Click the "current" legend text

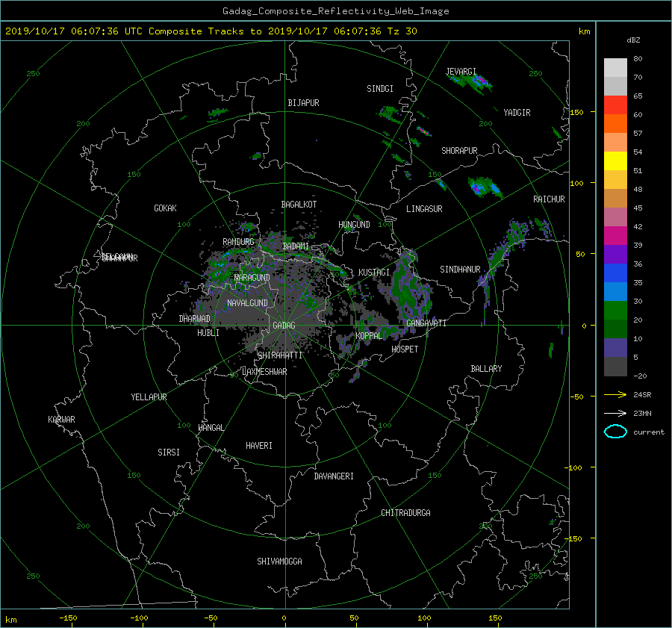pyautogui.click(x=648, y=432)
